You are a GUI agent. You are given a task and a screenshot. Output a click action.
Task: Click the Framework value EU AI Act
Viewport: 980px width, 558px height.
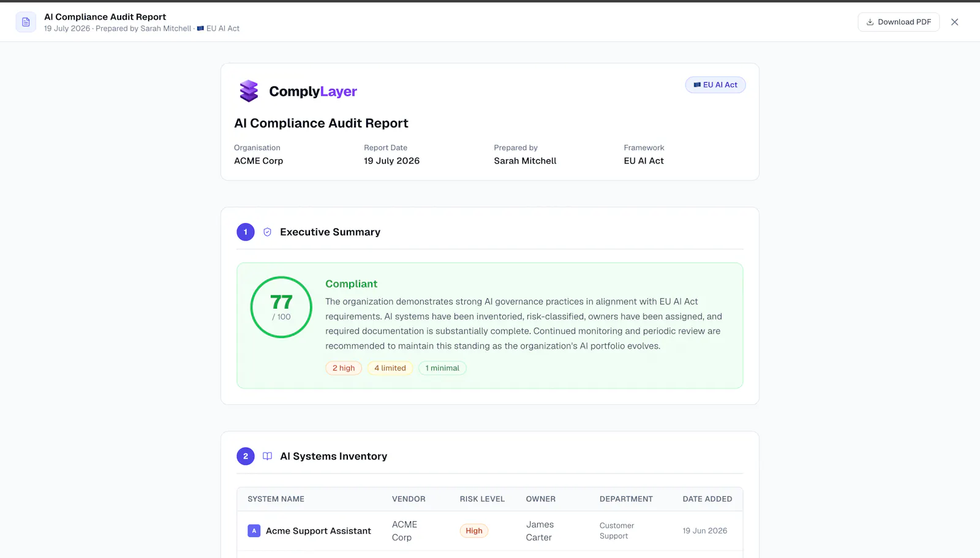[644, 161]
